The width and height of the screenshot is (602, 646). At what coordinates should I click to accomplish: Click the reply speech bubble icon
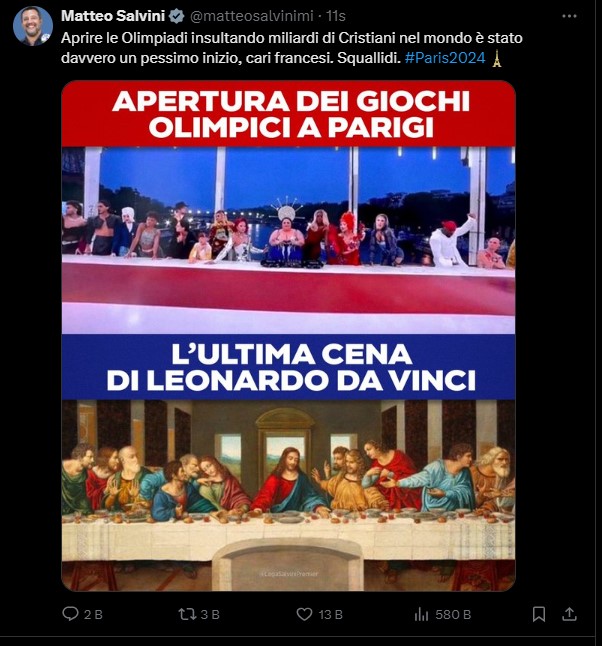(70, 614)
